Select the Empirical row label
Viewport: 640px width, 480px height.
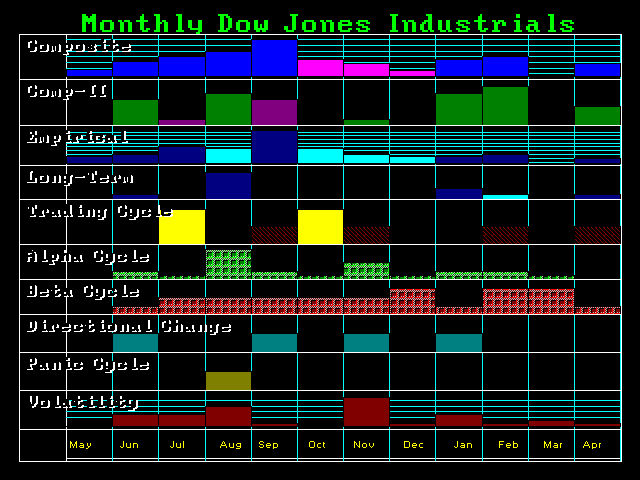78,137
